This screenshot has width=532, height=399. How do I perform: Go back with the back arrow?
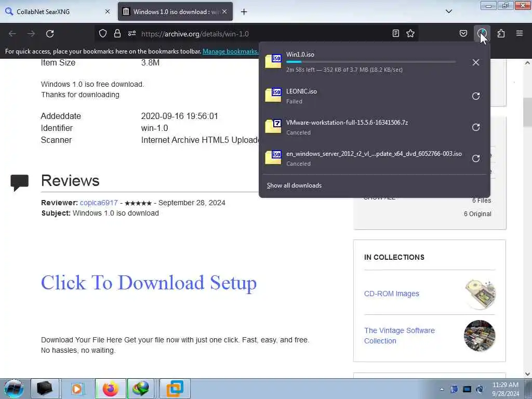coord(12,34)
